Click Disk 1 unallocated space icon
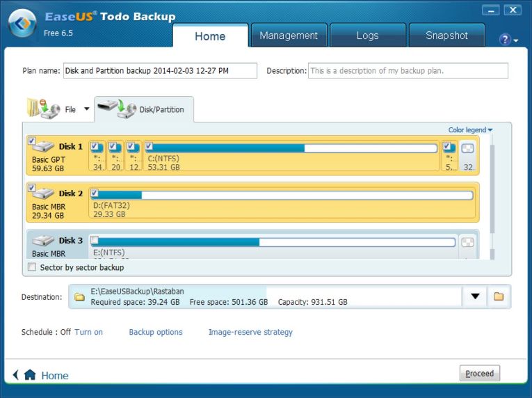Viewport: 532px width, 398px height. 468,148
